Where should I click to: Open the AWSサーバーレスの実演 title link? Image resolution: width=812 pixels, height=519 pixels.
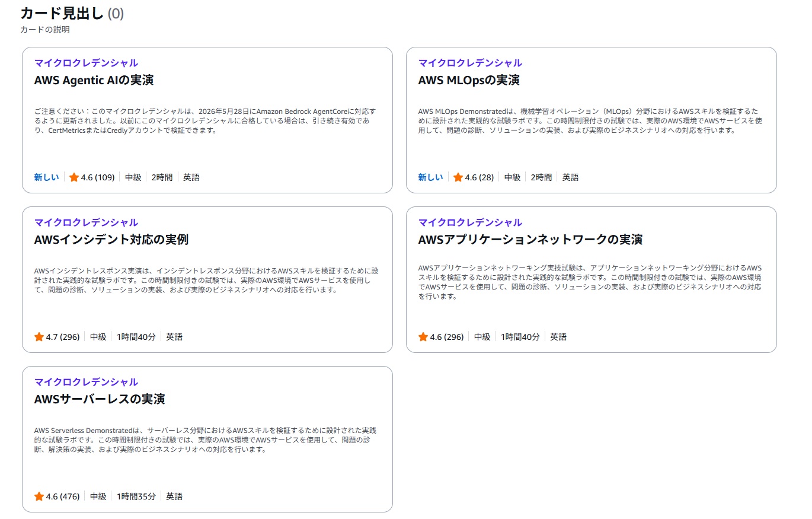pyautogui.click(x=100, y=399)
